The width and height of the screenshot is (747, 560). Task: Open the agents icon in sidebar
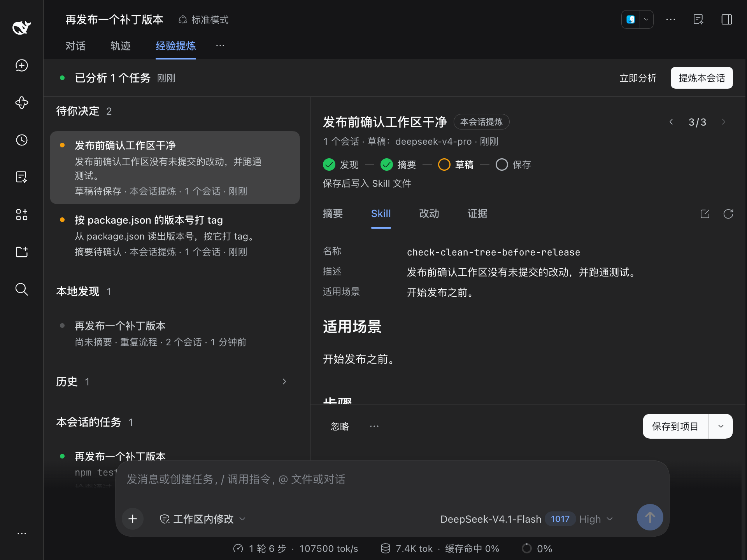click(x=22, y=103)
